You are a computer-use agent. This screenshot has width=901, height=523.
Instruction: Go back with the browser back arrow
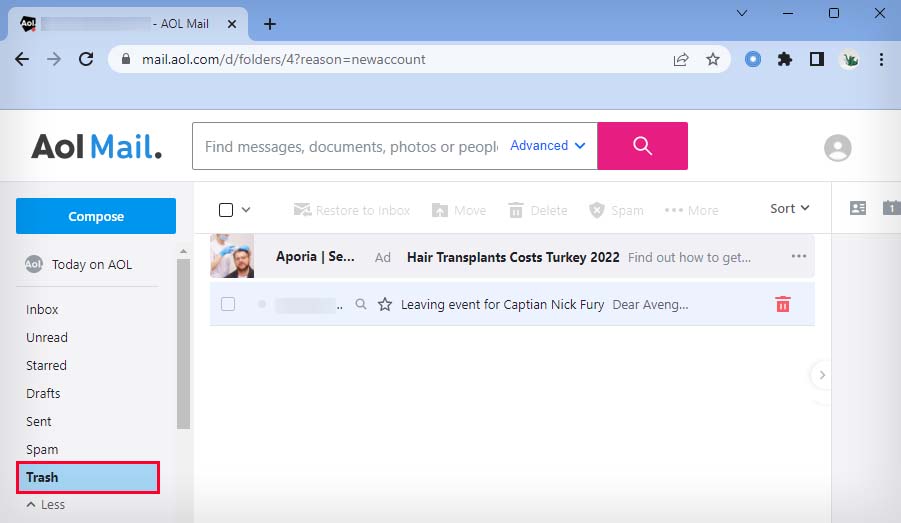point(22,59)
